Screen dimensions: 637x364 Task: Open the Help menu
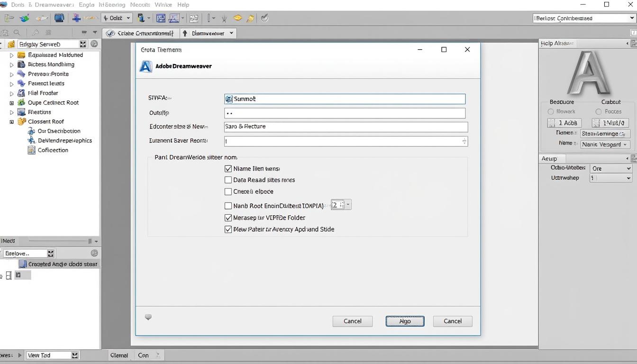click(x=183, y=5)
